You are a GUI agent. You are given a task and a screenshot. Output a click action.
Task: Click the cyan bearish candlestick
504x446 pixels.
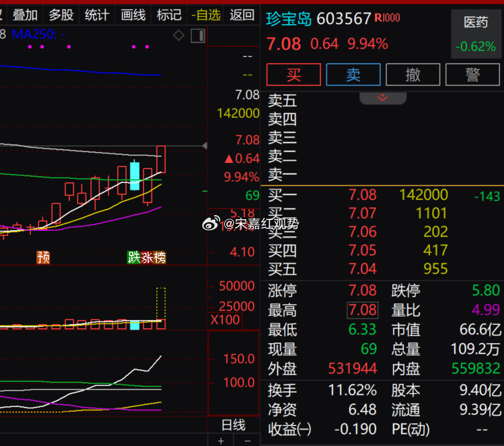point(134,175)
